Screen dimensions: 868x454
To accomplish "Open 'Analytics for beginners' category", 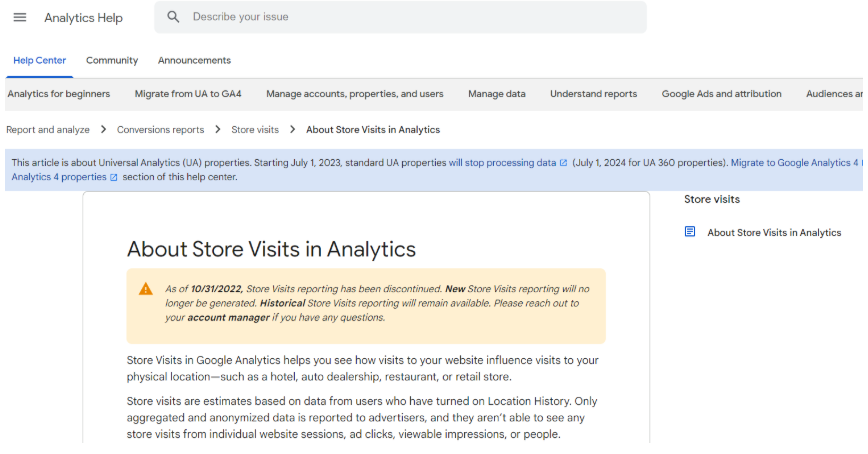I will pos(59,94).
